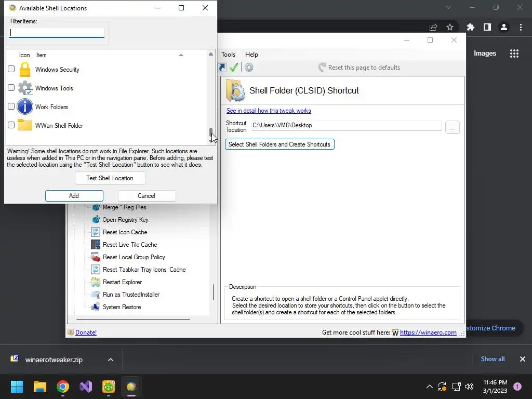Check the Windows Tools checkbox
The width and height of the screenshot is (532, 399).
click(x=11, y=88)
